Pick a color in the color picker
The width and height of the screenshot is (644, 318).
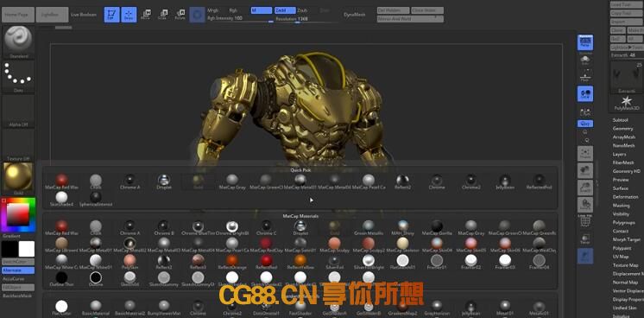pos(18,215)
